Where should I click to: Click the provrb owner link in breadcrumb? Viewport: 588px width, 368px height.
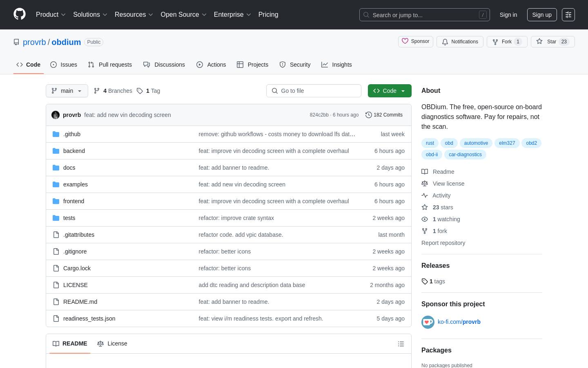[x=34, y=42]
